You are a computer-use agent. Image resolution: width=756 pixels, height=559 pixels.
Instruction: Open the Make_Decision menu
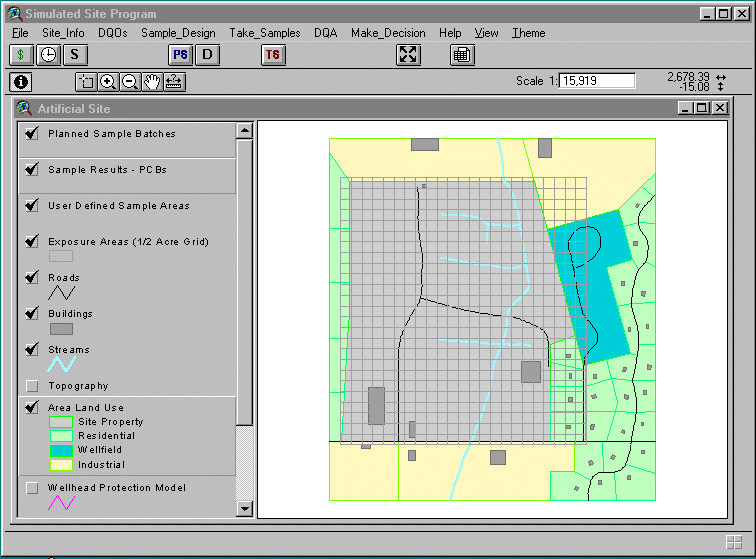click(388, 33)
